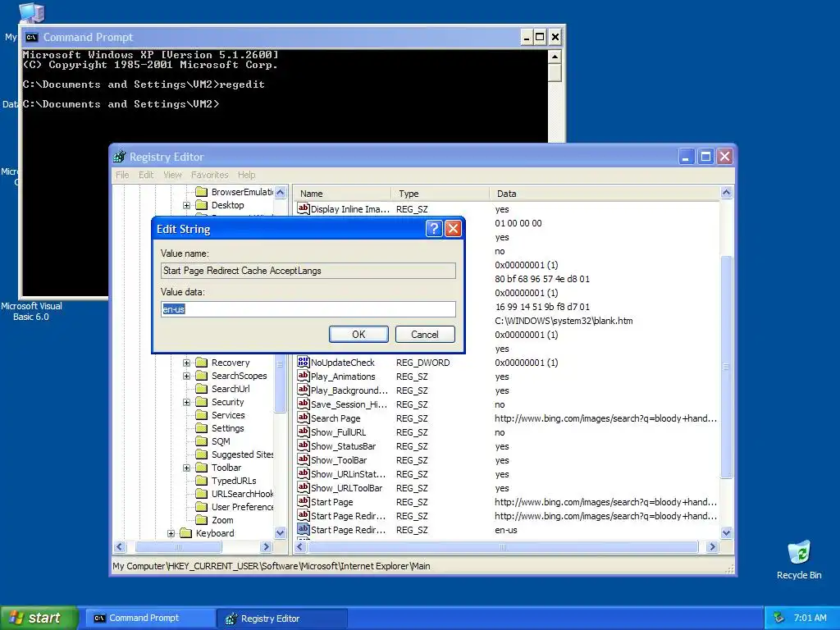Select the URLSearchHooks folder icon

point(202,494)
